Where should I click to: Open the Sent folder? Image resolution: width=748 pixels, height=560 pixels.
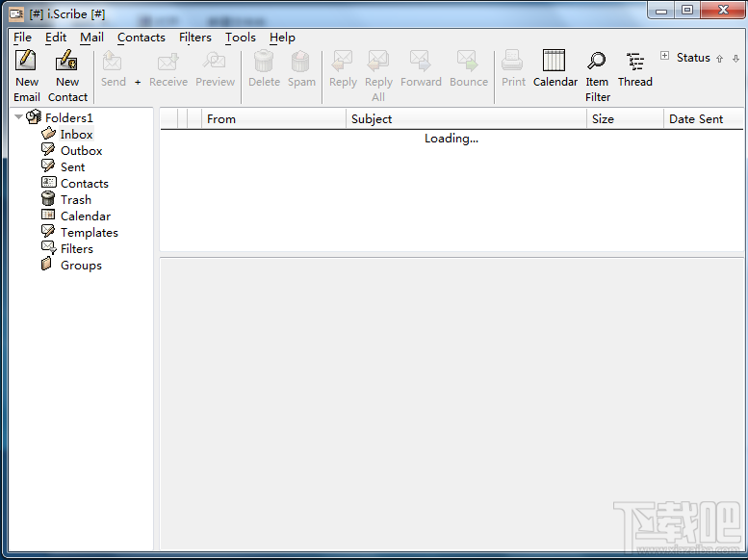[x=72, y=167]
